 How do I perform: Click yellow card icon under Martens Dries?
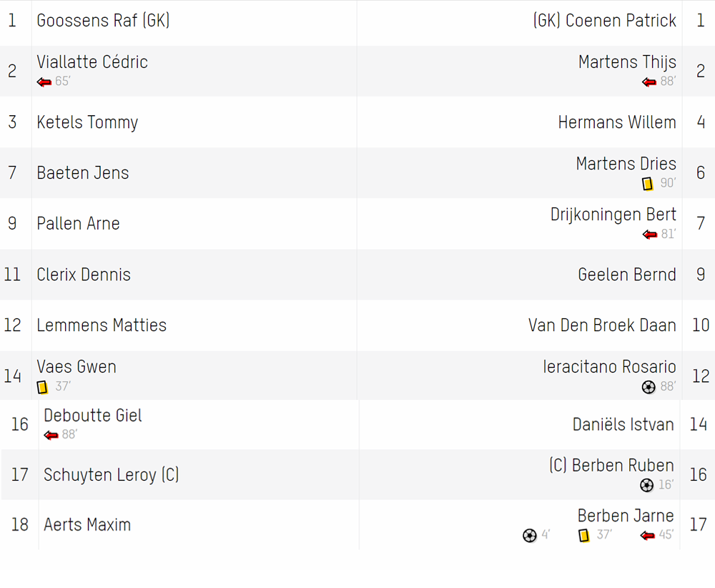(x=648, y=183)
